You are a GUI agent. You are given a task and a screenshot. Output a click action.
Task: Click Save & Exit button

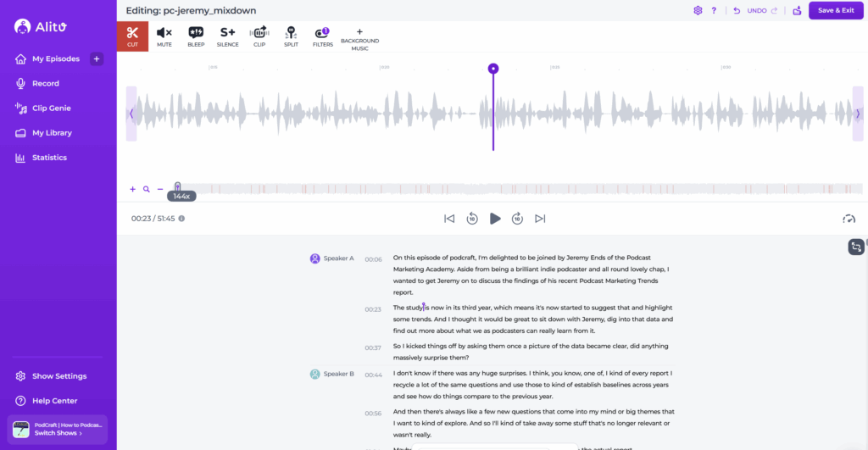coord(836,10)
